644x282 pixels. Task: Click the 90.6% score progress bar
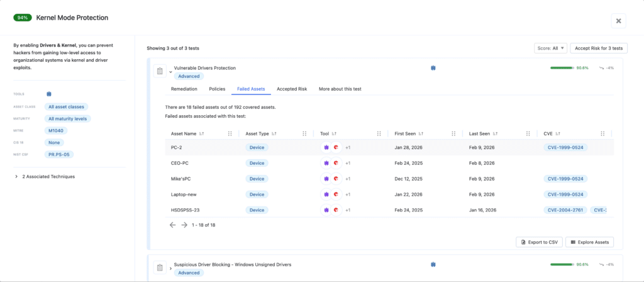click(562, 67)
